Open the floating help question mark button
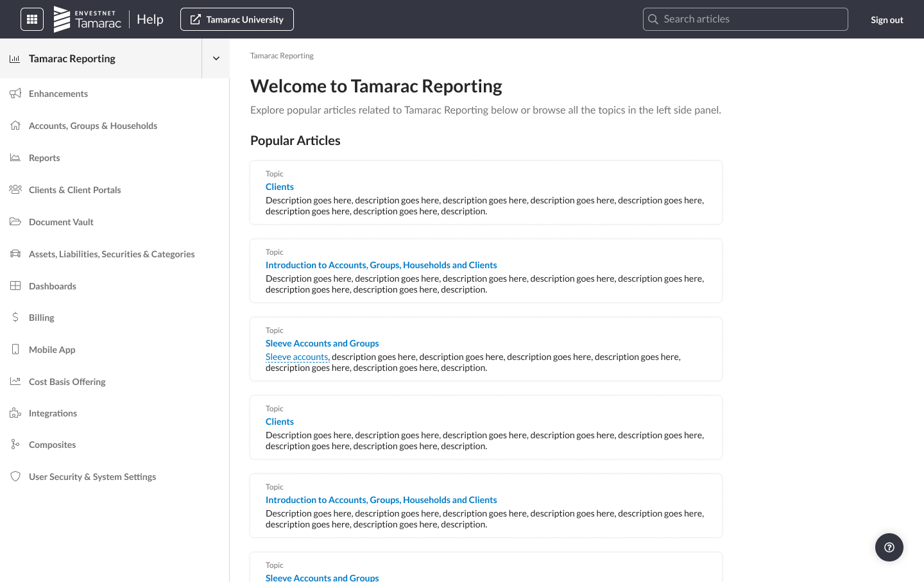The height and width of the screenshot is (582, 924). click(x=889, y=547)
